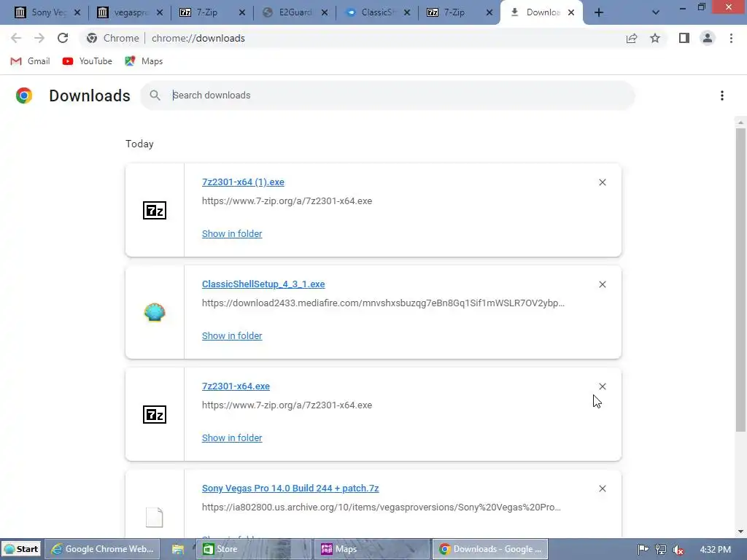Image resolution: width=747 pixels, height=560 pixels.
Task: Open the ClassicShellSetup_4_3_1.exe file link
Action: click(x=263, y=284)
